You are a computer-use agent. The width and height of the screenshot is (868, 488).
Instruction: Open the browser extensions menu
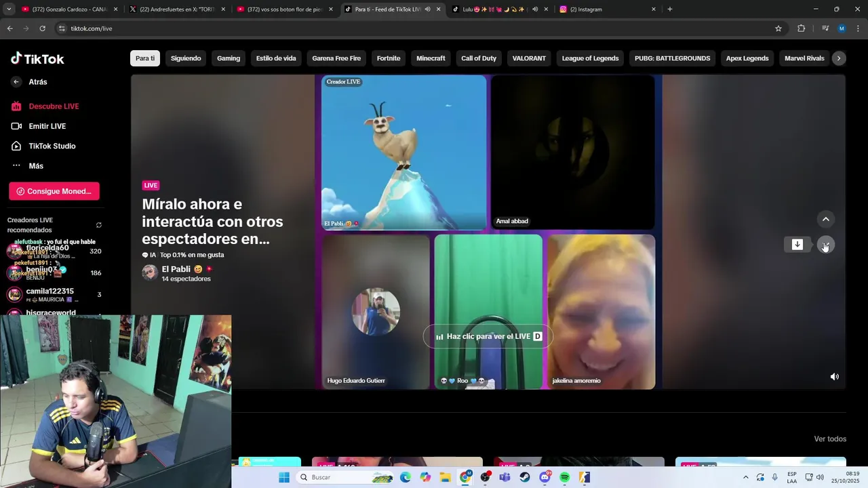pyautogui.click(x=802, y=28)
